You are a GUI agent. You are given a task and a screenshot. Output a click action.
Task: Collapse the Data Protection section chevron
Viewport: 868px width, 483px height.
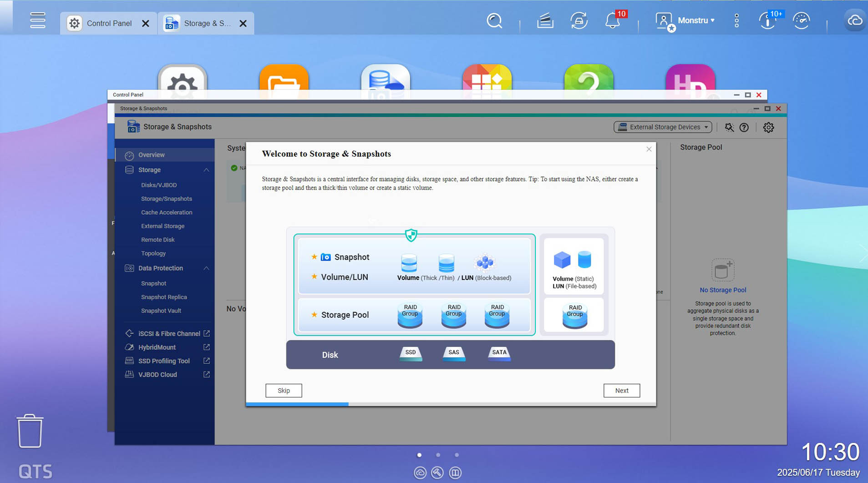coord(206,268)
